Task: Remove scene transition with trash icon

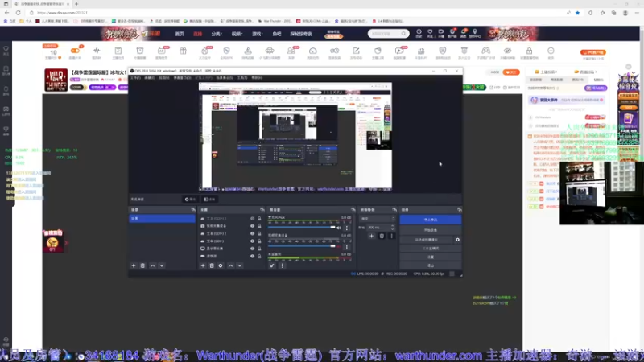Action: (x=382, y=236)
